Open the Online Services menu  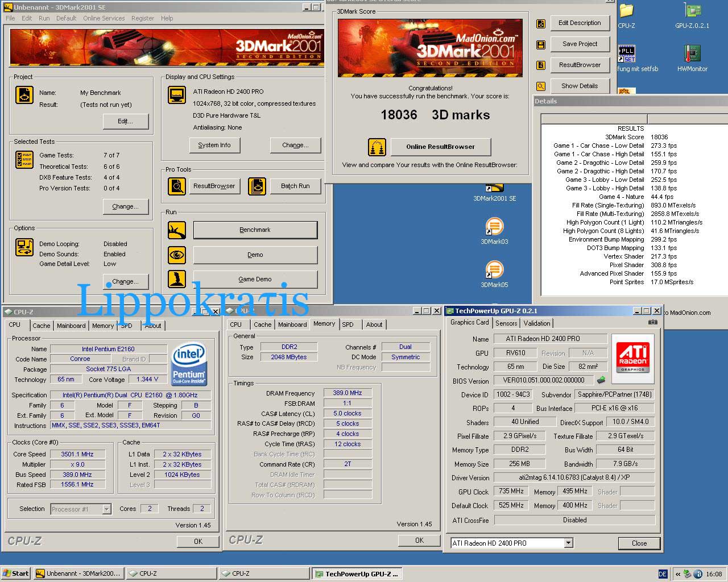point(104,18)
